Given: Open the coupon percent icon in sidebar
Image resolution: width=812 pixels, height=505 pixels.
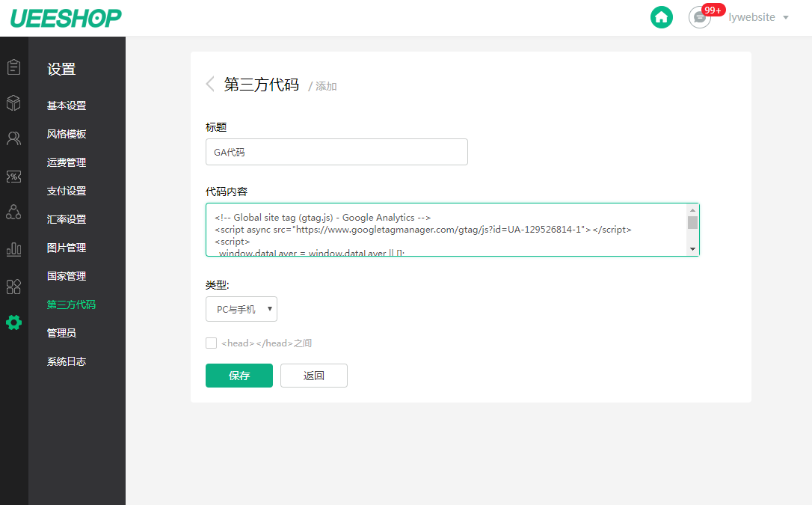Looking at the screenshot, I should point(14,177).
